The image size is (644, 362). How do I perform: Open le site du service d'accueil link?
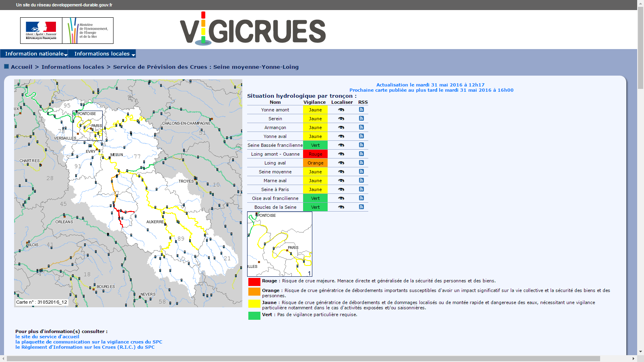pyautogui.click(x=47, y=337)
